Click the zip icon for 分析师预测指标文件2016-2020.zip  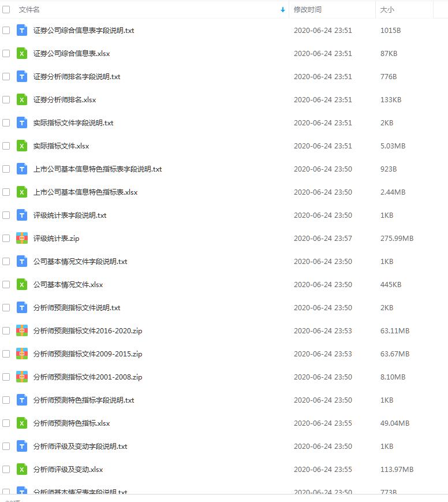(x=22, y=330)
